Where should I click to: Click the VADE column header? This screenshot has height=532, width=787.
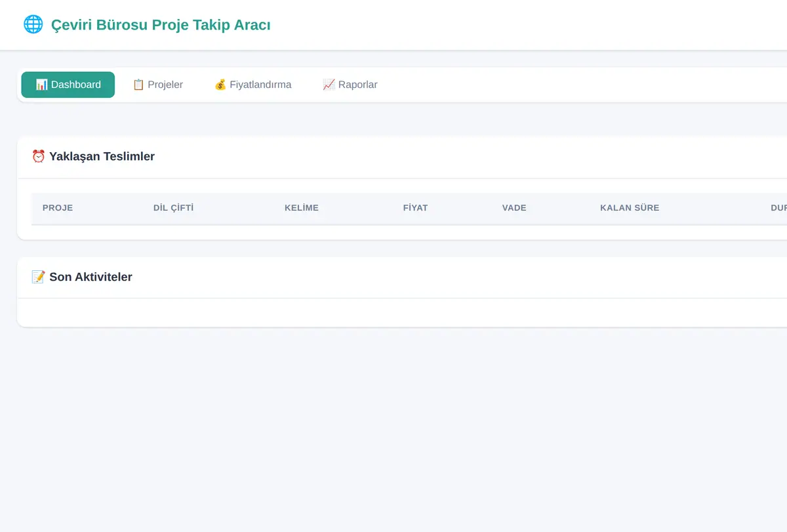click(514, 208)
